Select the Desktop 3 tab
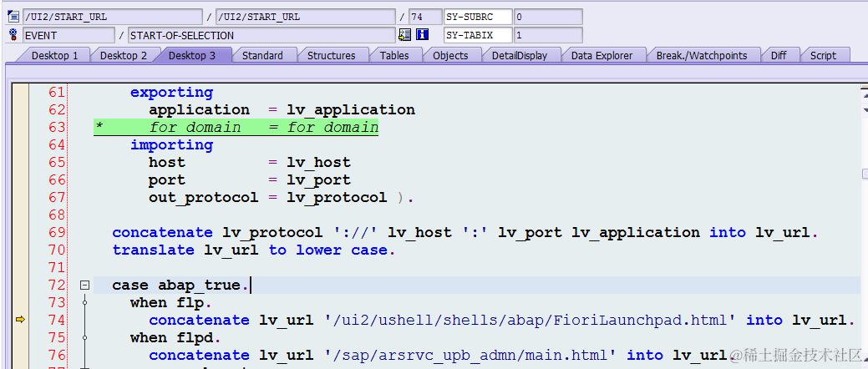868x369 pixels. (192, 55)
